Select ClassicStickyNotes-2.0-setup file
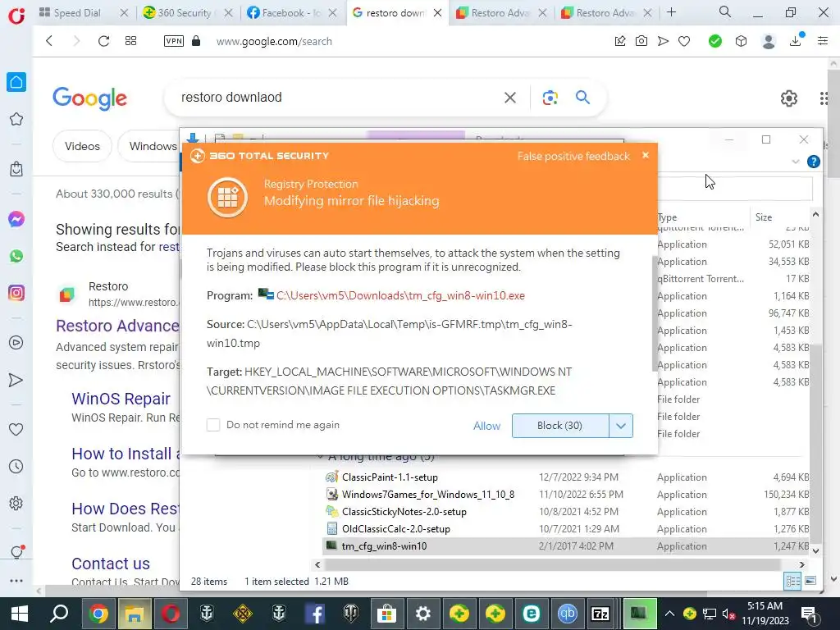Image resolution: width=840 pixels, height=630 pixels. coord(404,512)
